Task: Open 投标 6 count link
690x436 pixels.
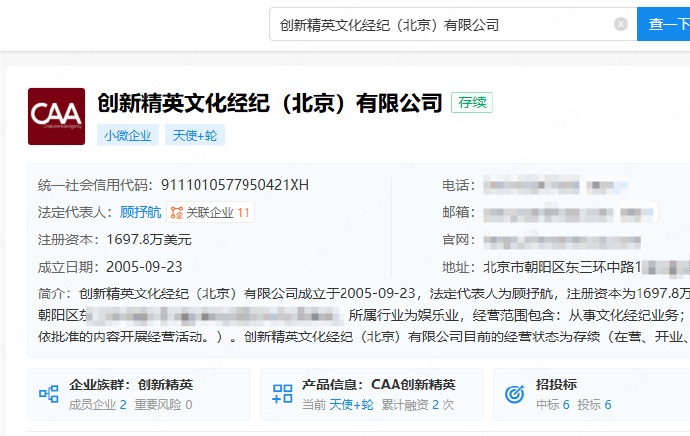Action: click(594, 405)
